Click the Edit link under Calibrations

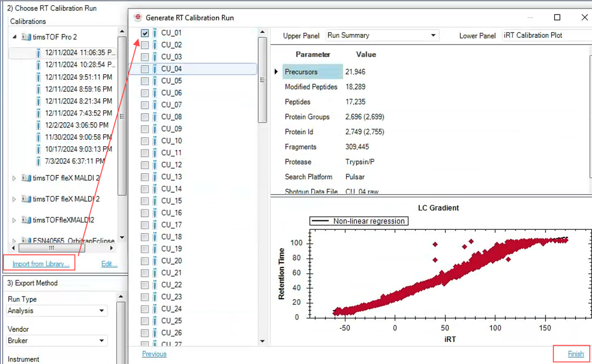(x=109, y=264)
